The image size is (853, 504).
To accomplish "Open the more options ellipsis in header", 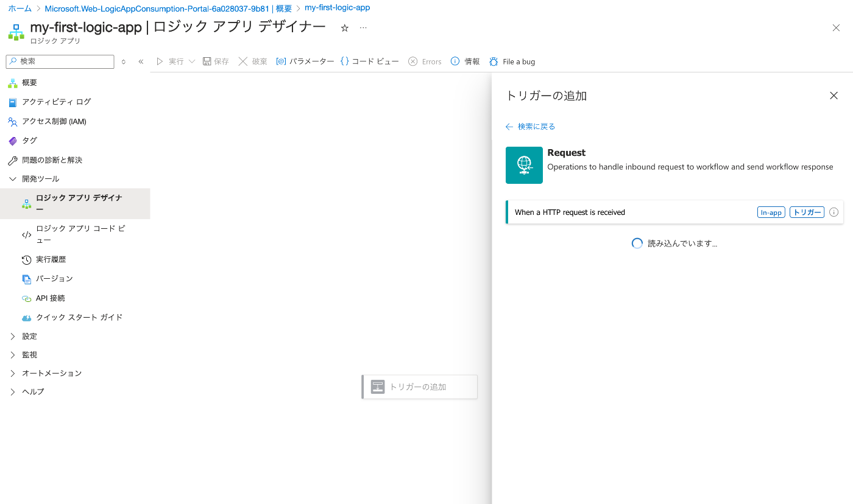I will pyautogui.click(x=364, y=28).
